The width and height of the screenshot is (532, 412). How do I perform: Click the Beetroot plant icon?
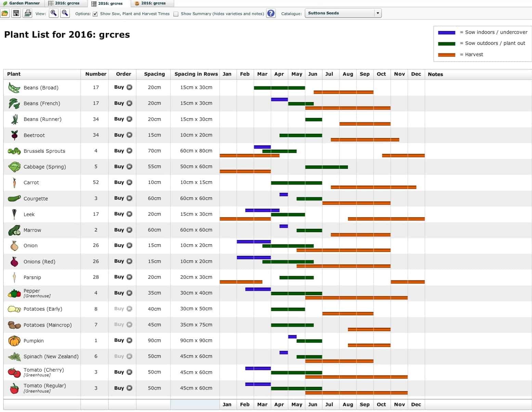14,135
